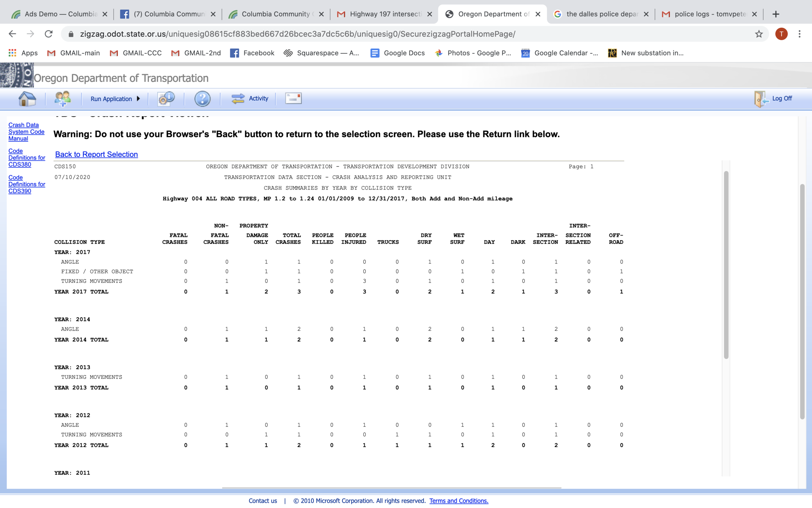Open the user management icon near Run Application

click(62, 98)
